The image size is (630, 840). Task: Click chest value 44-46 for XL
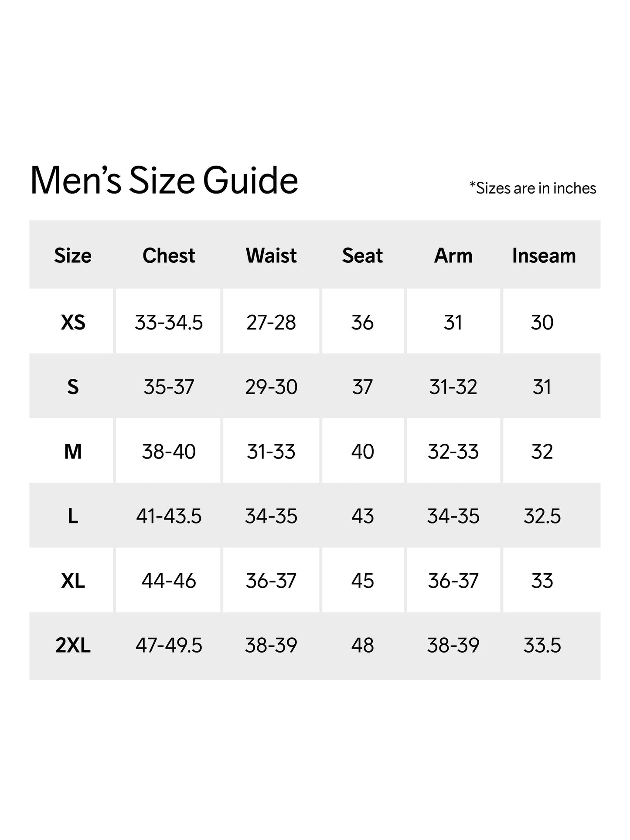pos(169,581)
